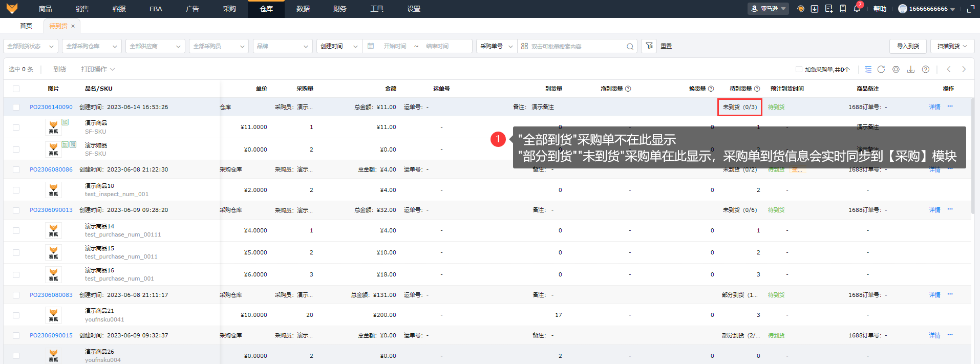Screen dimensions: 980x364
Task: Open the 全部供应商 dropdown
Action: (x=155, y=46)
